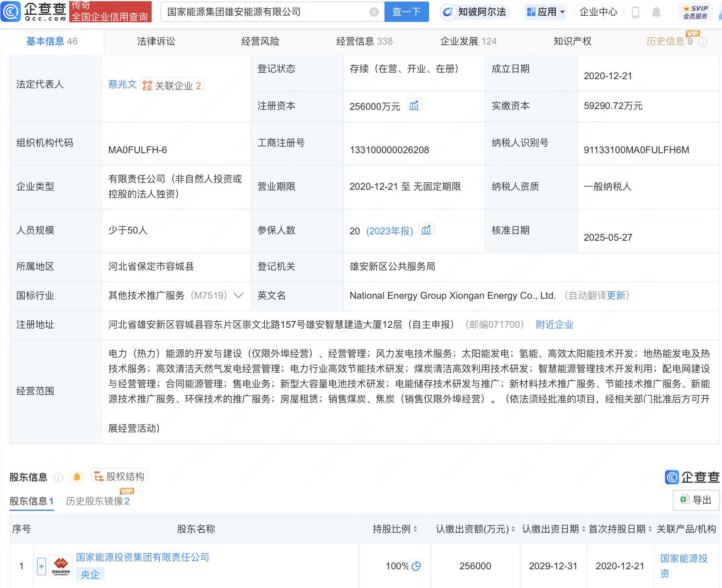722x588 pixels.
Task: Focus the company name search field
Action: coord(267,12)
